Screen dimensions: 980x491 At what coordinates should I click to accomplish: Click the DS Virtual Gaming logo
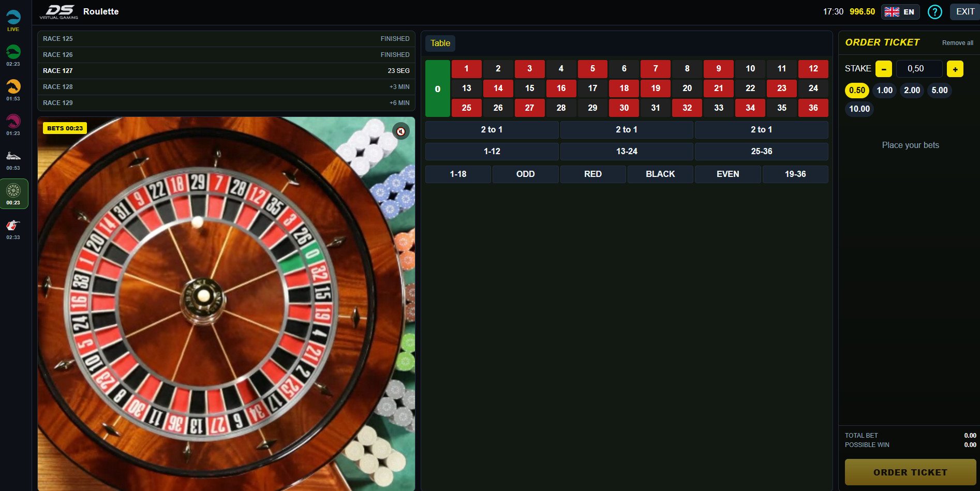(x=59, y=12)
